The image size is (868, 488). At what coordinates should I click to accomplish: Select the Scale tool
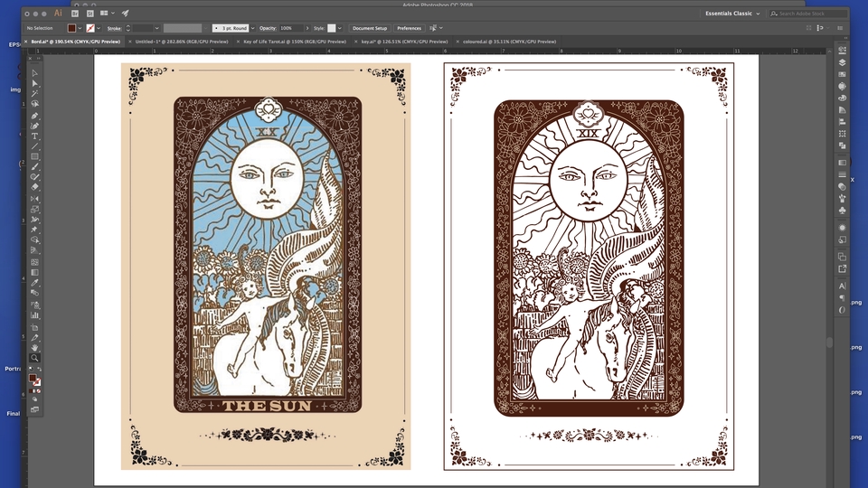tap(34, 209)
